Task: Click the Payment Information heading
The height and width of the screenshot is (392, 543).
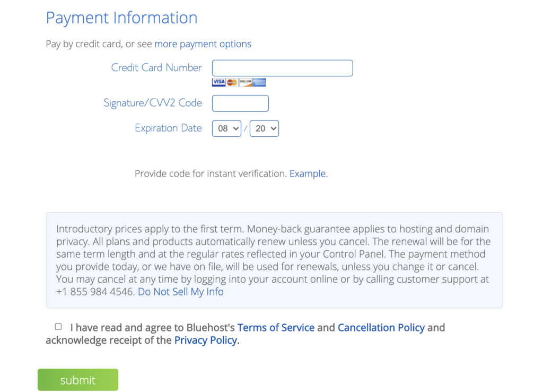Action: tap(121, 18)
